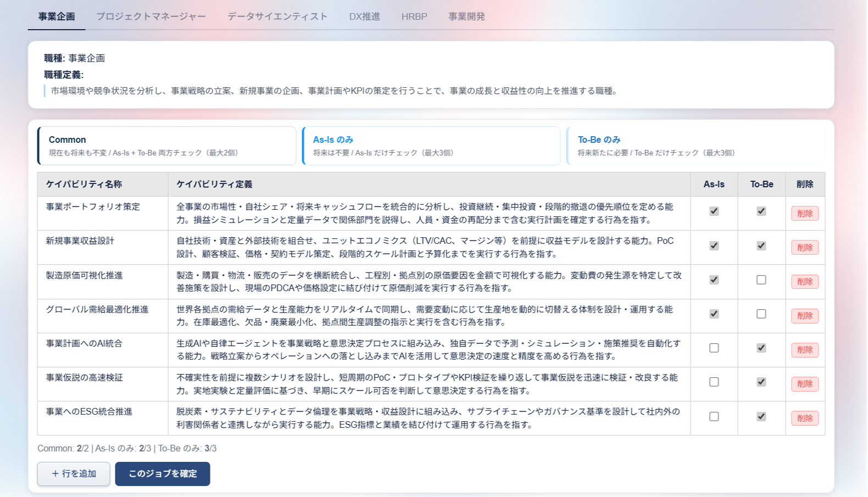Go to the HRBP tab

414,16
